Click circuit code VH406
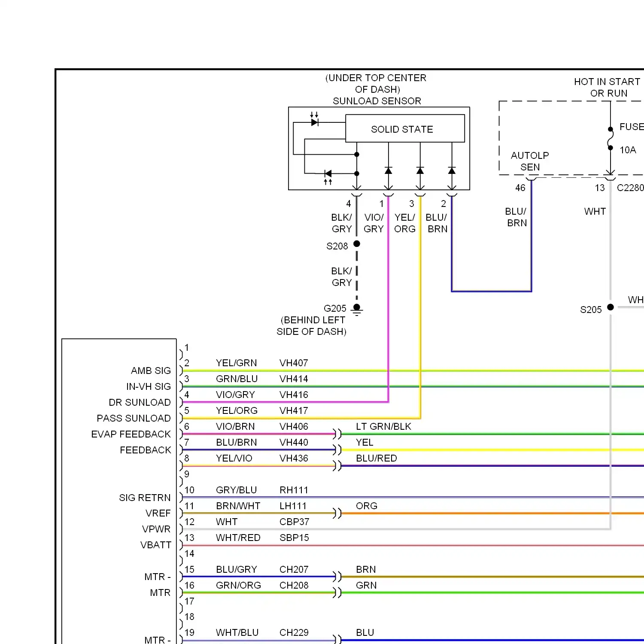 (294, 426)
